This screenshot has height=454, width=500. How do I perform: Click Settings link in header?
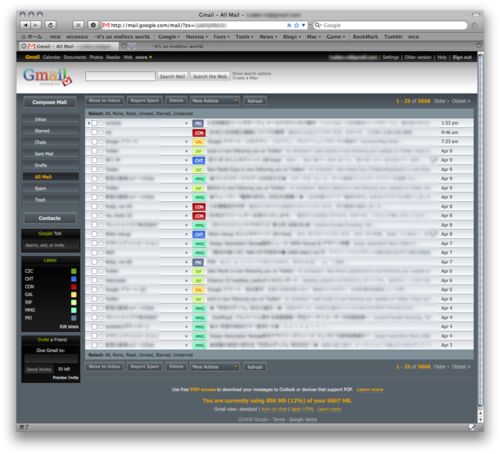click(x=391, y=57)
